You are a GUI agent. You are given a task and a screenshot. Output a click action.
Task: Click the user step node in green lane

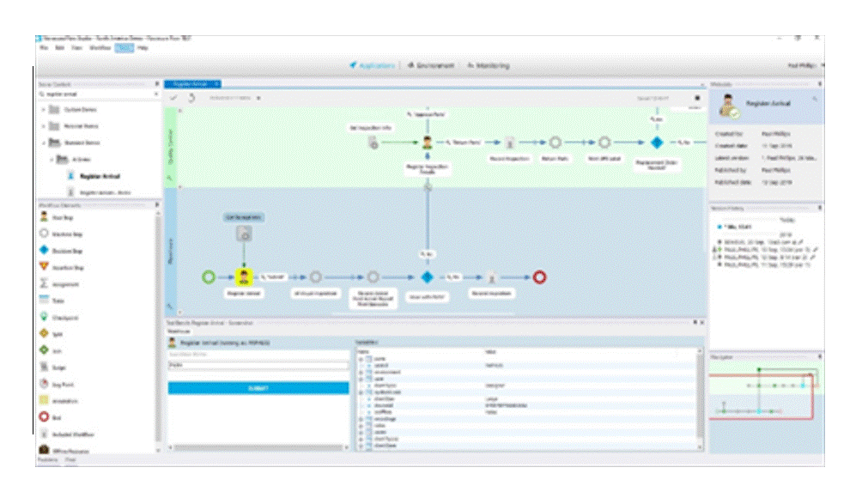point(428,143)
